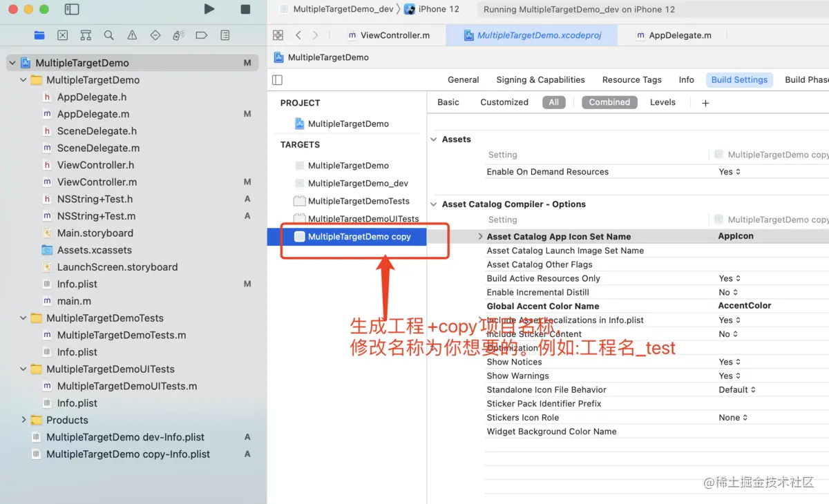Select the MultipleTargetDemo copy target
Viewport: 829px width, 504px height.
point(347,237)
